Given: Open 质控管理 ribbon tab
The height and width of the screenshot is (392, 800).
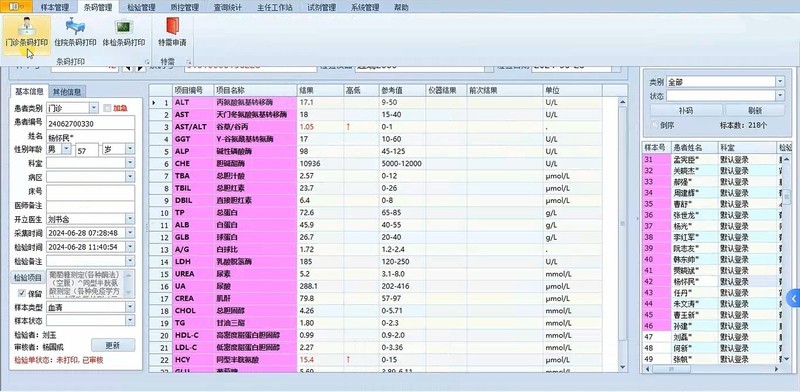Looking at the screenshot, I should (184, 8).
